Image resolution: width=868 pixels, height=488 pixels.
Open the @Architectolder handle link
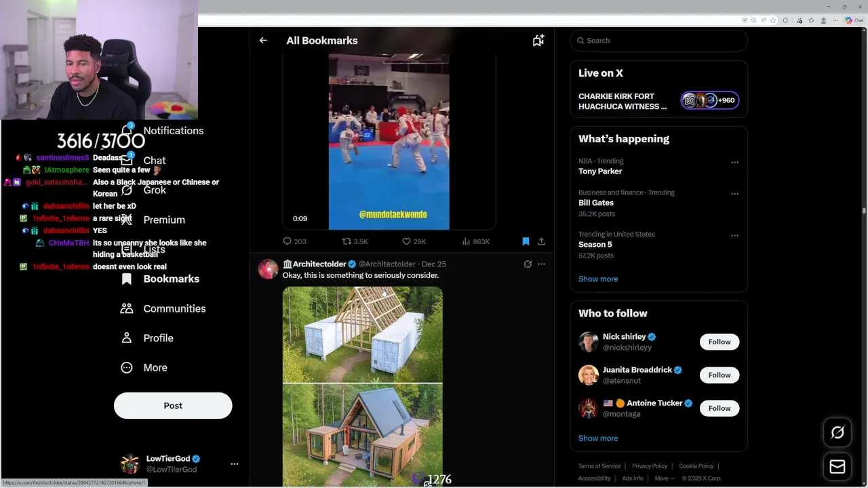[387, 264]
